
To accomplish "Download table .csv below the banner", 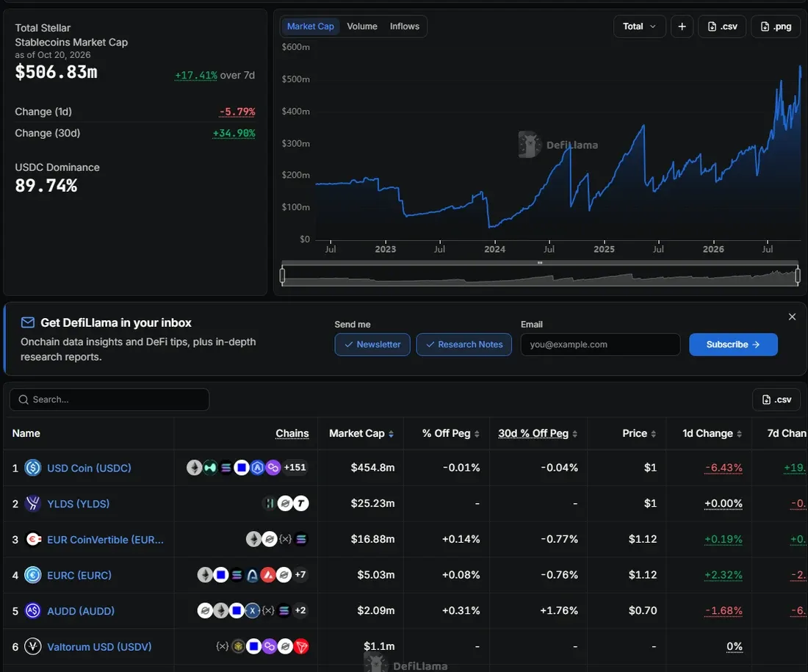I will (776, 400).
